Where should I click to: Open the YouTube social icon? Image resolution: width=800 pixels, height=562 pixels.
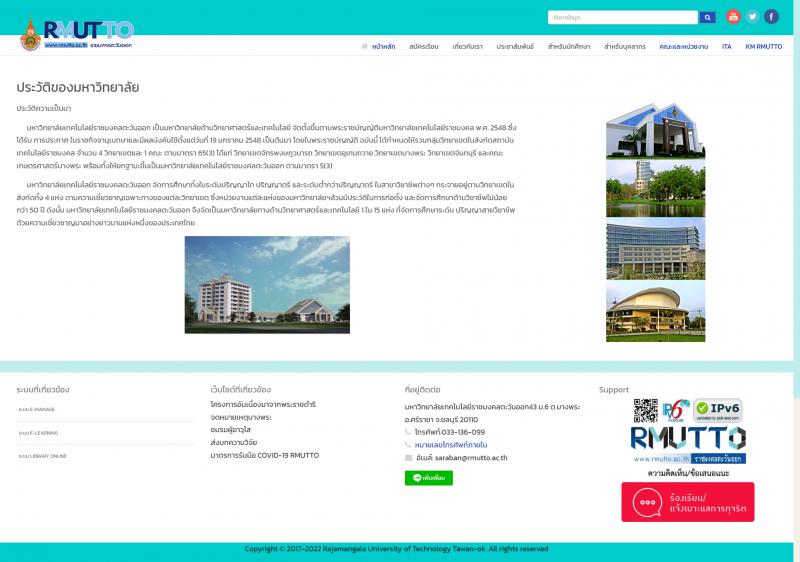click(x=733, y=17)
